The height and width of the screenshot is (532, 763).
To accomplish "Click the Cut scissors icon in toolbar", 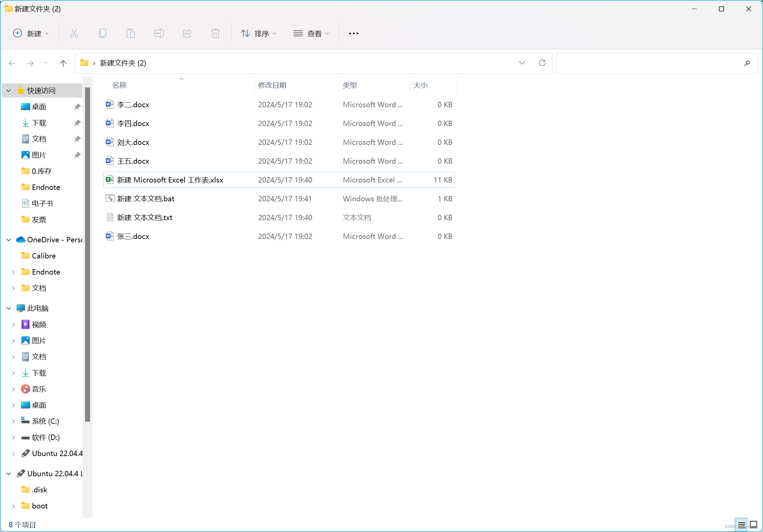I will [74, 33].
